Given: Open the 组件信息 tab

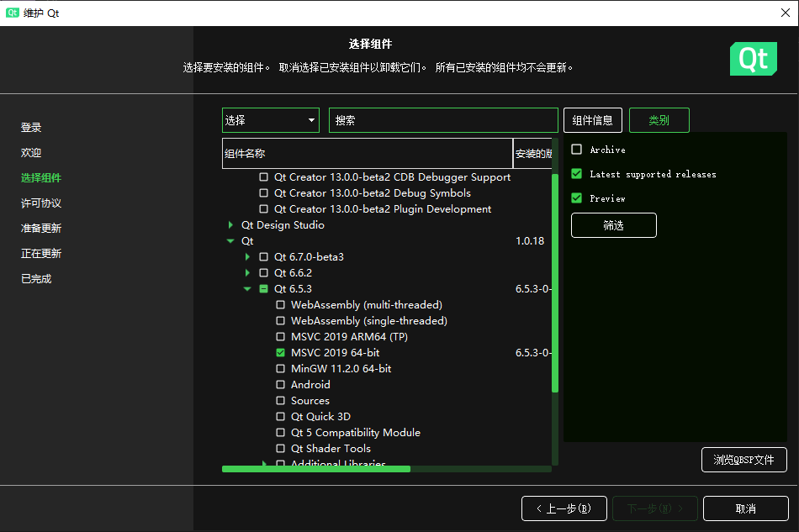Looking at the screenshot, I should [x=593, y=120].
